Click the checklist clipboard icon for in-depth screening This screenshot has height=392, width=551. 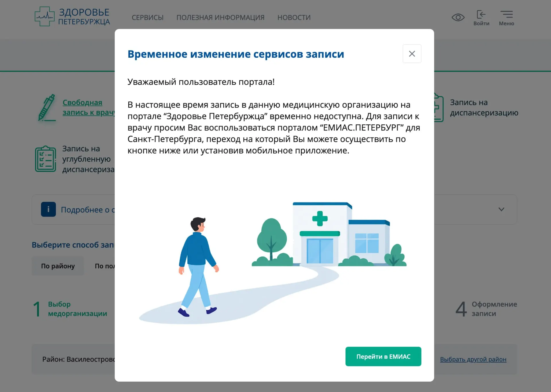45,159
